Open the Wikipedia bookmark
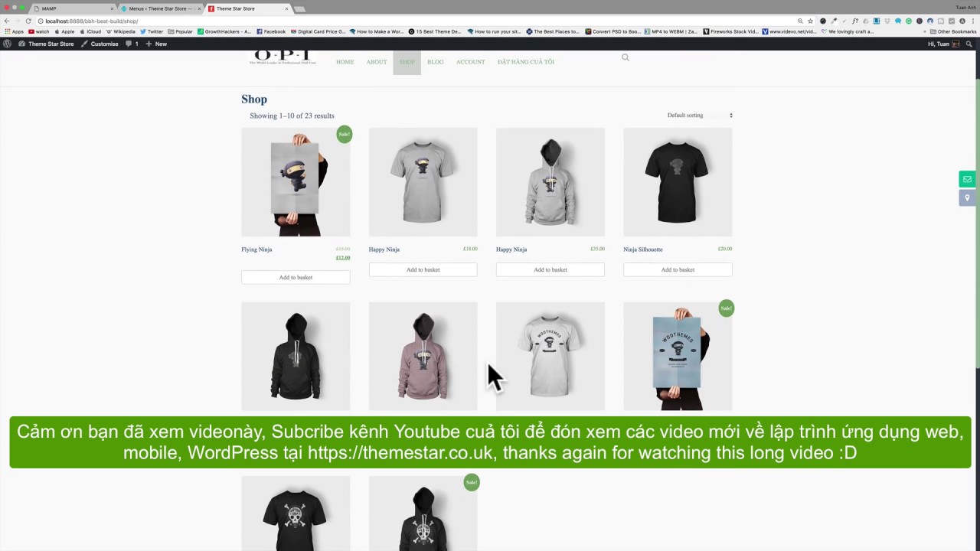The height and width of the screenshot is (551, 980). [x=120, y=31]
